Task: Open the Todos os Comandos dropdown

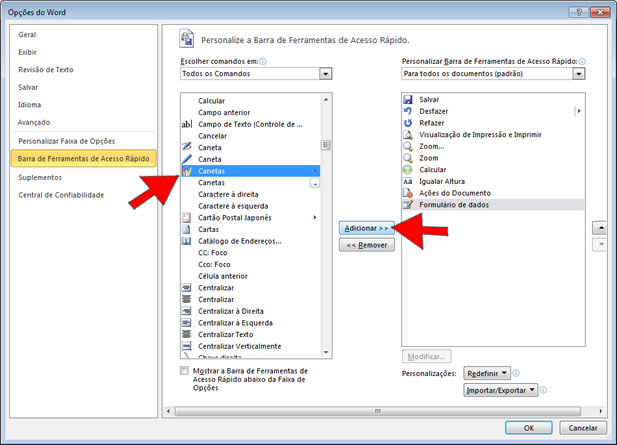Action: [325, 74]
